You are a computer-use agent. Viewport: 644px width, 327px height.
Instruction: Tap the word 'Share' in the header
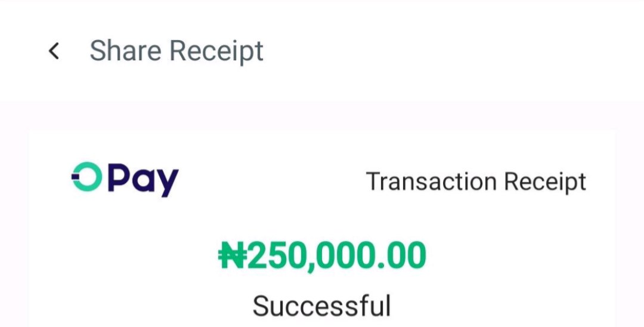point(125,51)
